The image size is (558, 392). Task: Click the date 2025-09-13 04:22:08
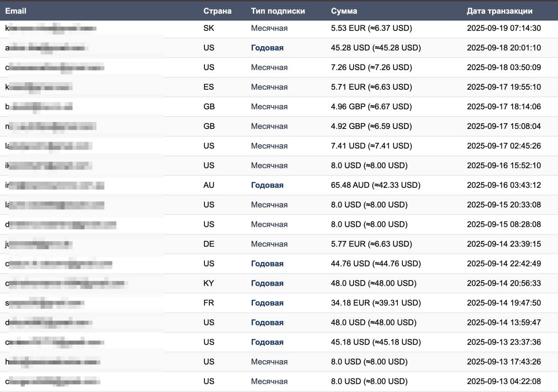504,382
